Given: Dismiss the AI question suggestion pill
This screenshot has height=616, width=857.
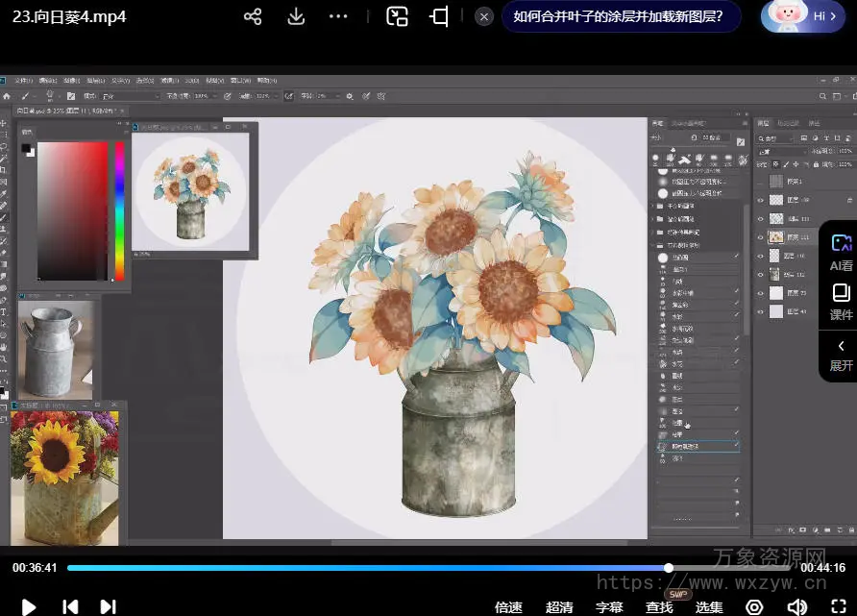Looking at the screenshot, I should 485,16.
